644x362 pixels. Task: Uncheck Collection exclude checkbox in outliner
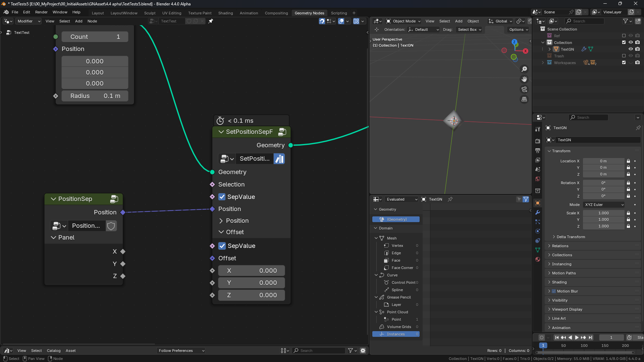click(x=624, y=42)
